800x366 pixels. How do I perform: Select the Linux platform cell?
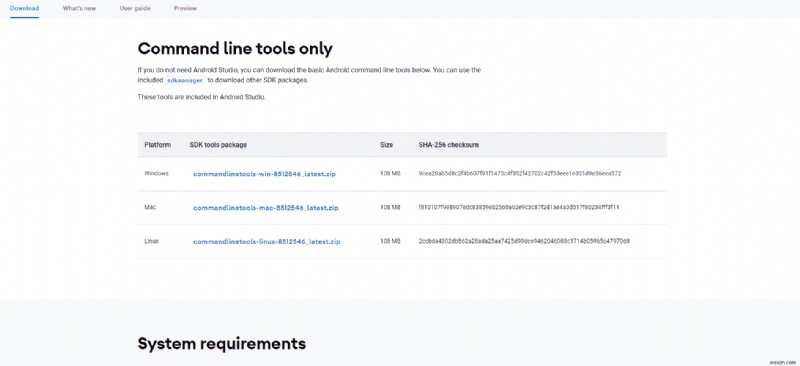pos(152,241)
